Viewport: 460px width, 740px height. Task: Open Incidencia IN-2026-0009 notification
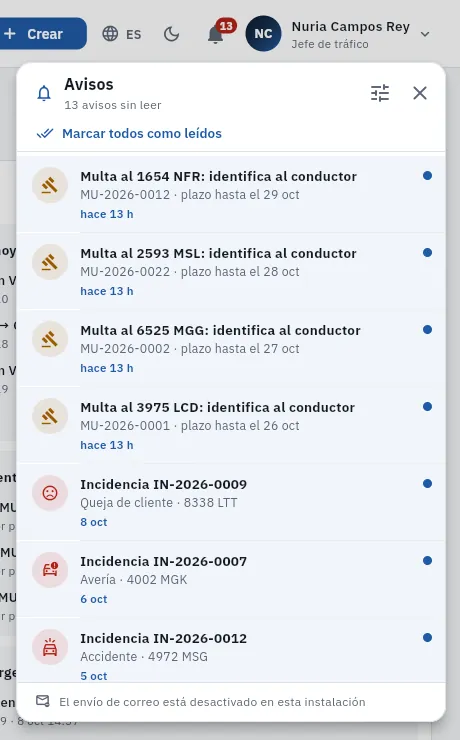pos(231,502)
